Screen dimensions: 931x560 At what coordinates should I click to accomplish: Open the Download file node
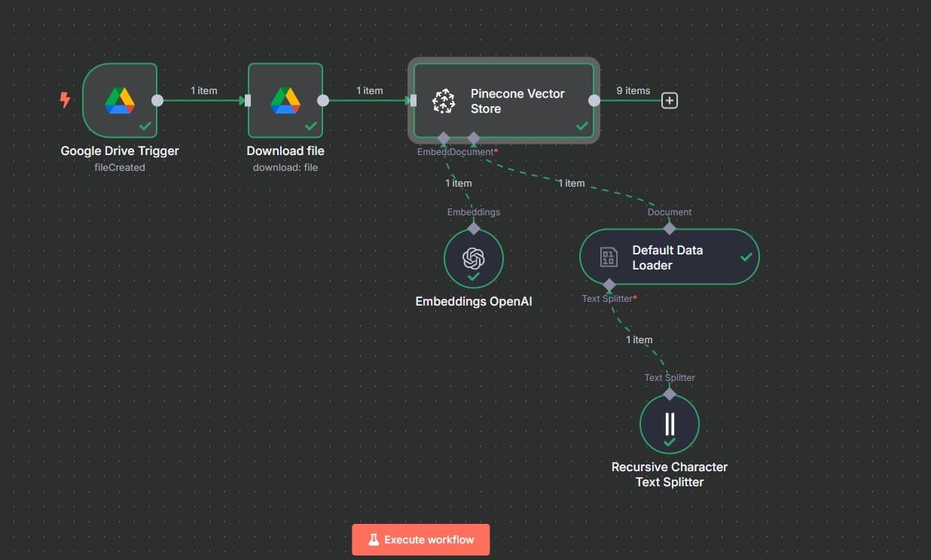coord(285,100)
